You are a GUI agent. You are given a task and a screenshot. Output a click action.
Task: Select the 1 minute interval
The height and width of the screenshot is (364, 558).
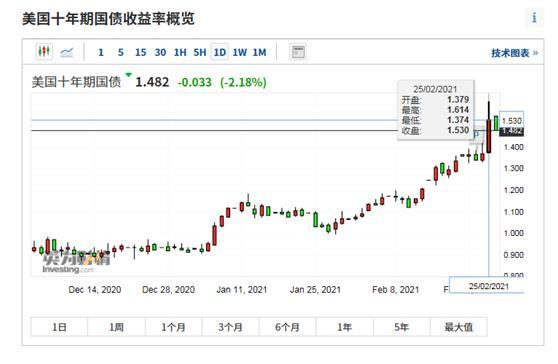click(x=101, y=53)
